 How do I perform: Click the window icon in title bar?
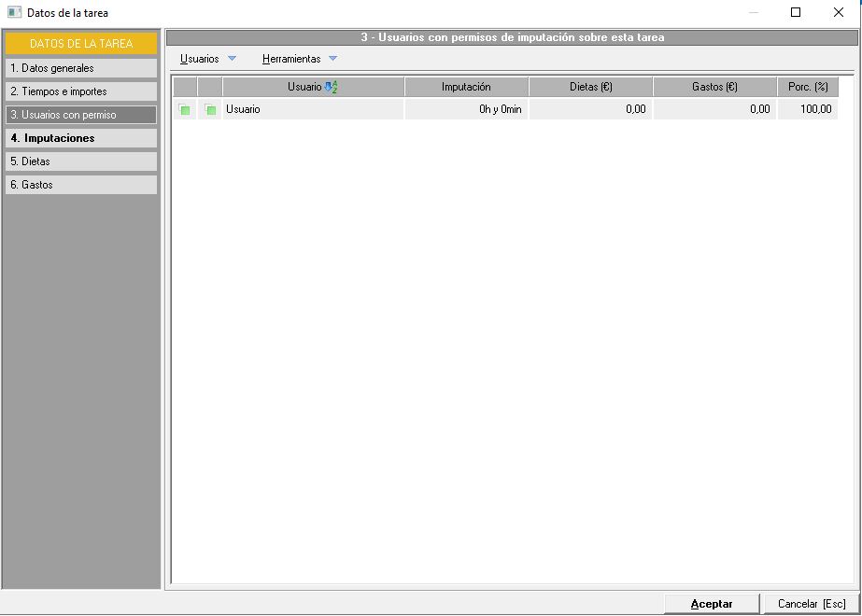point(14,13)
